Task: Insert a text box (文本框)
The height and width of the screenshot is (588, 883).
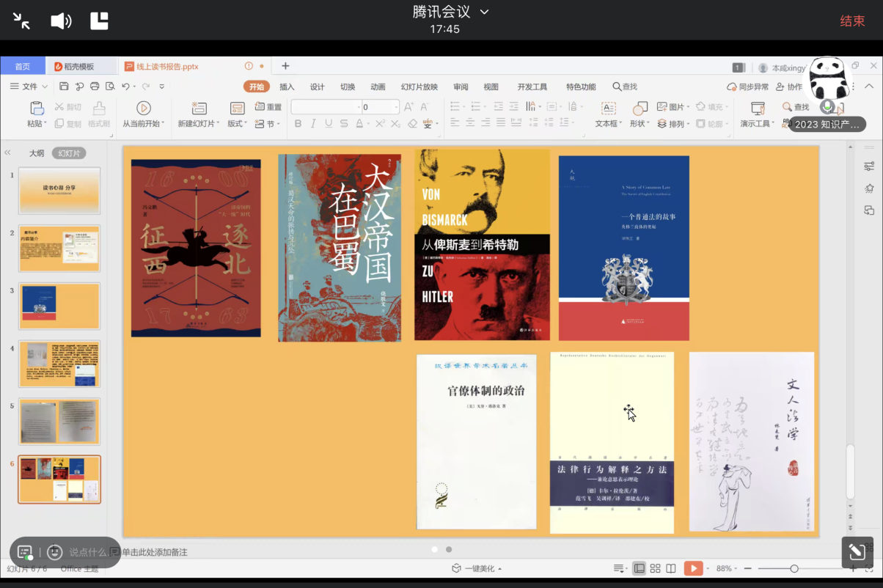Action: (x=609, y=109)
